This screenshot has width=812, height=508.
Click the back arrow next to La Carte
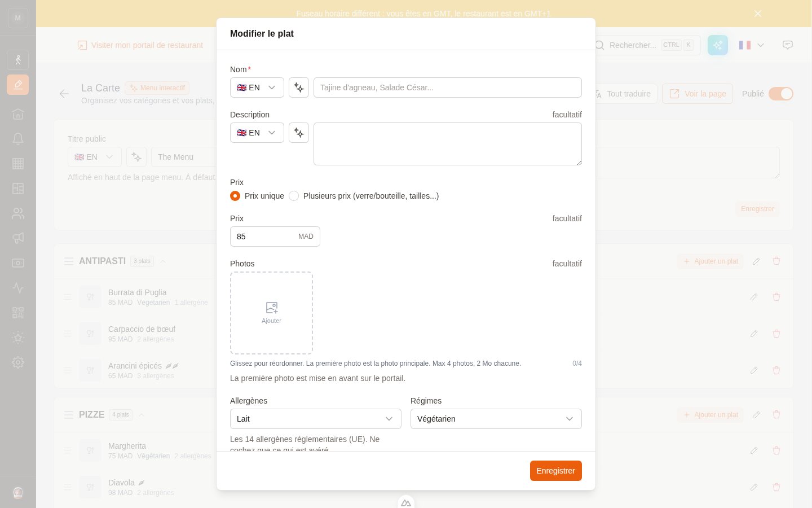pos(64,94)
